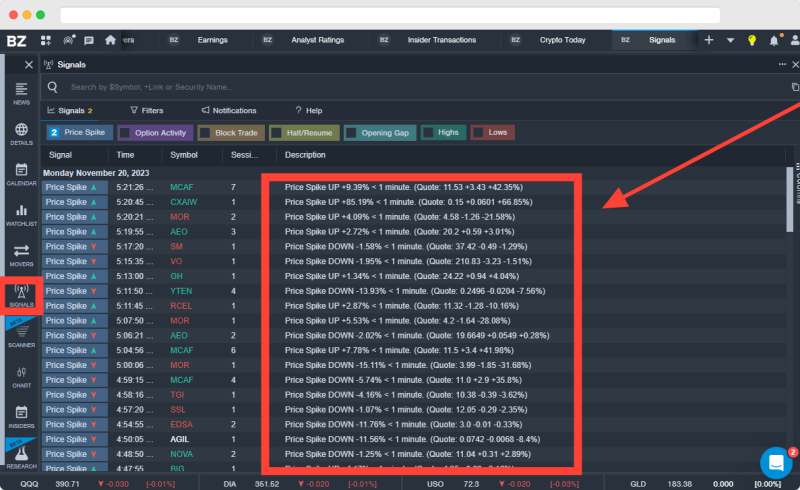The image size is (800, 490).
Task: Click the BZ Benzinga logo
Action: (x=16, y=40)
